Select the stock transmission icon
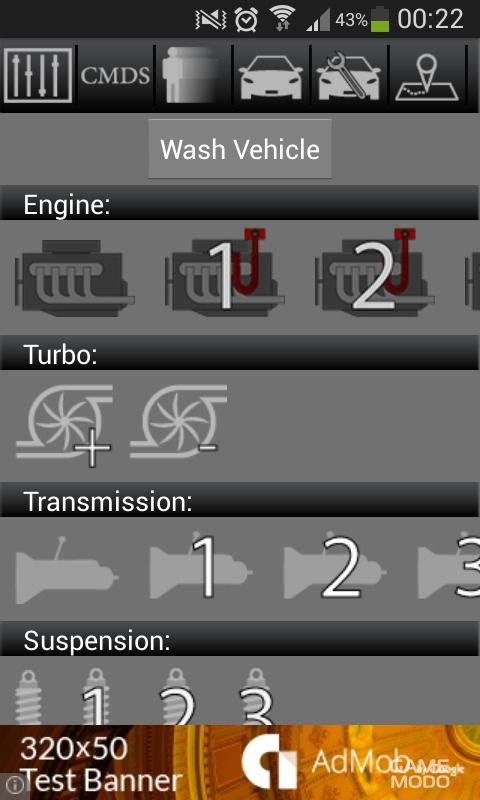This screenshot has width=480, height=800. coord(67,570)
